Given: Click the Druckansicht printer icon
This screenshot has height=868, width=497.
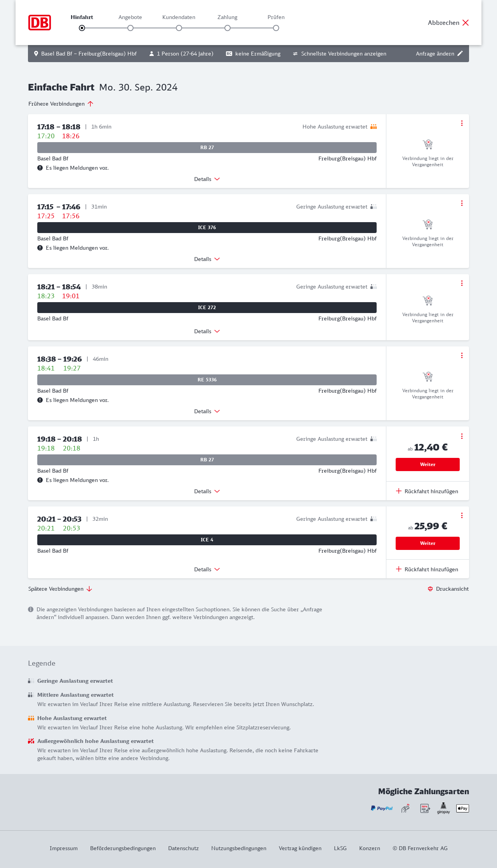Looking at the screenshot, I should [x=430, y=589].
